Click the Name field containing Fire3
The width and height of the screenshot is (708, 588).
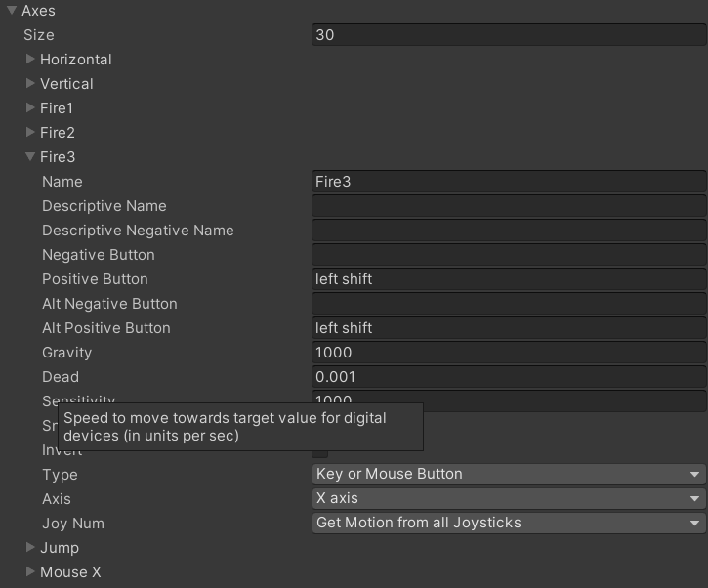click(x=508, y=182)
